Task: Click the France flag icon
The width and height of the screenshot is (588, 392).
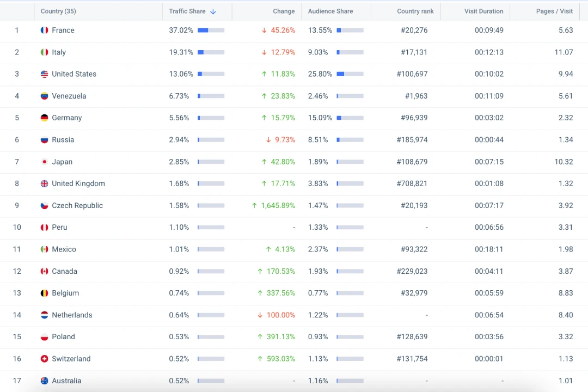Action: click(x=45, y=30)
